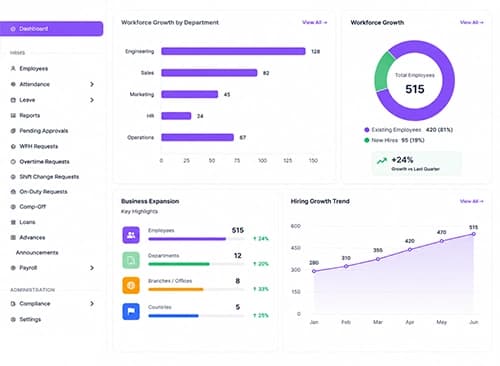
Task: Click the Total Employees 515 figure
Action: click(415, 89)
